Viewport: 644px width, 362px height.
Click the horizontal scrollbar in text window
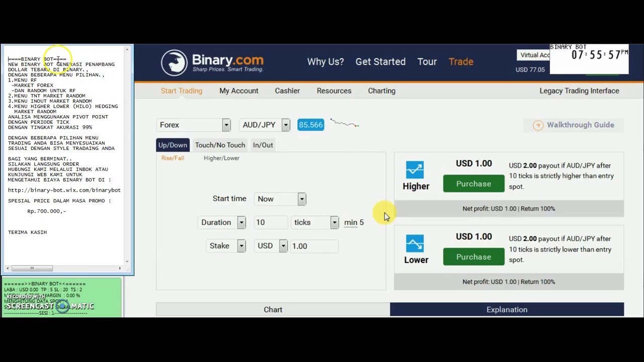32,268
